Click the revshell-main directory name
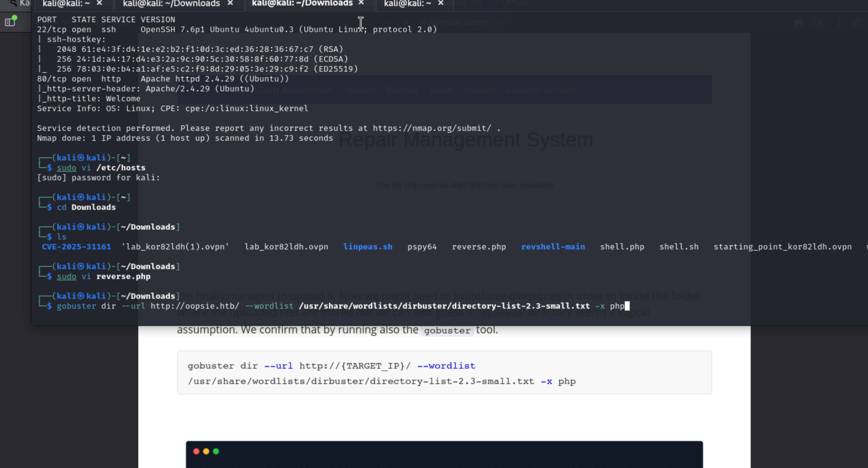This screenshot has width=868, height=468. pos(553,247)
